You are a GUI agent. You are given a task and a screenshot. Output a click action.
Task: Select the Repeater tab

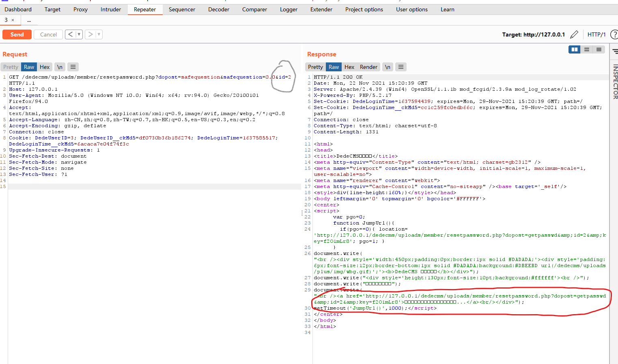click(145, 9)
